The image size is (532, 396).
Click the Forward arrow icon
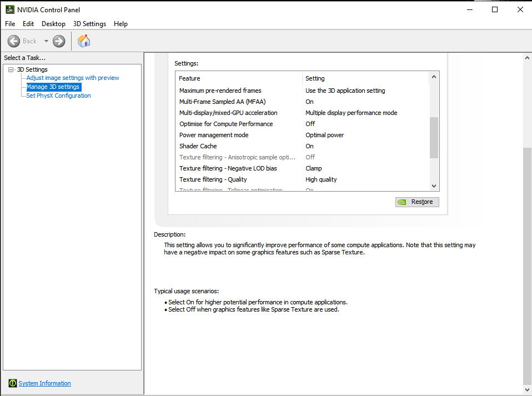59,41
